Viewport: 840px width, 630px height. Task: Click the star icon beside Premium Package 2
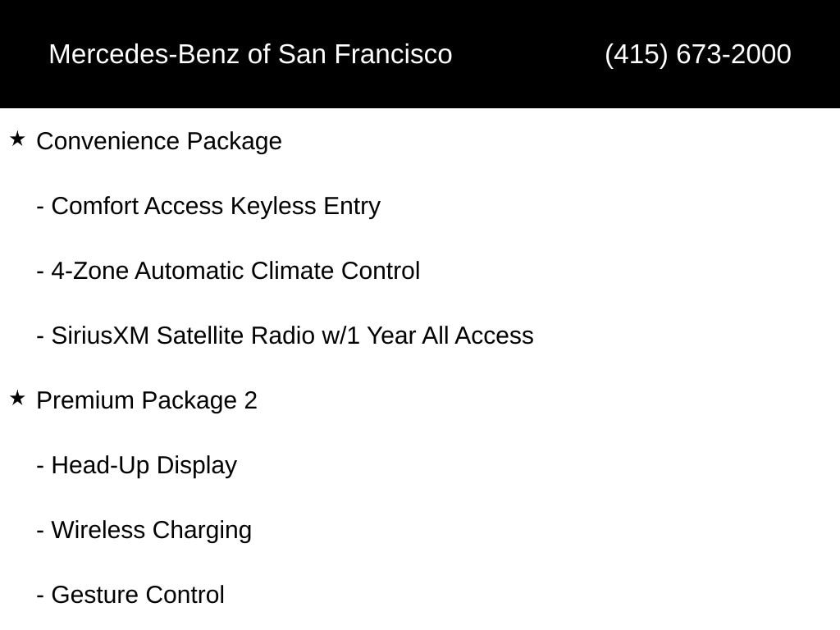pos(17,398)
